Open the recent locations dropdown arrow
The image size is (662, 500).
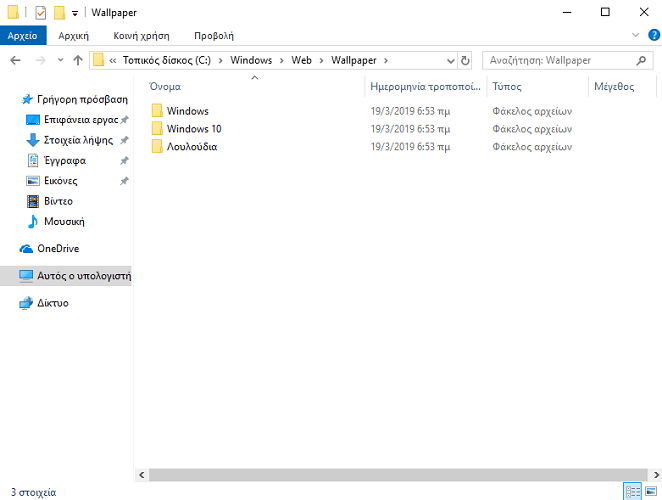(x=60, y=60)
